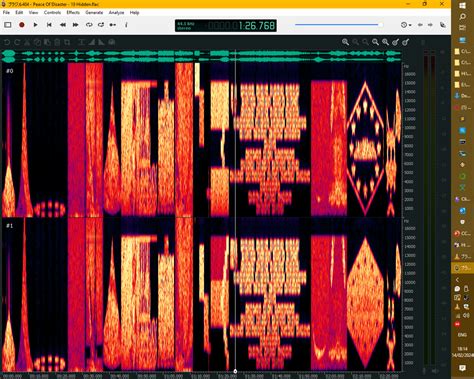The height and width of the screenshot is (379, 474).
Task: Click the rightmost toolbar settings icon
Action: (443, 25)
